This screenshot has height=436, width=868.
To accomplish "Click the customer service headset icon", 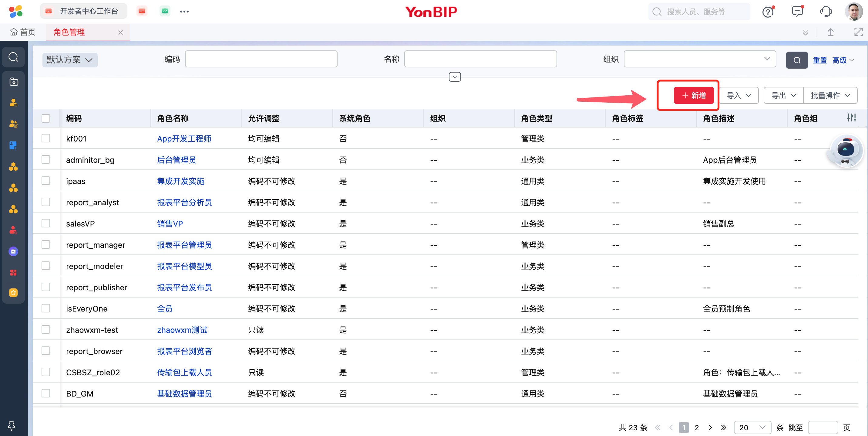I will click(x=826, y=12).
